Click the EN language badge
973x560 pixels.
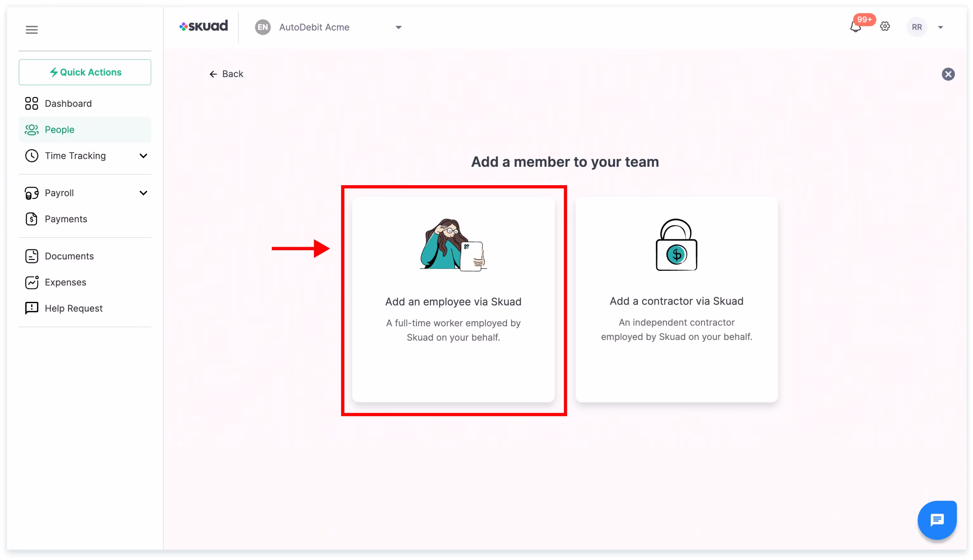click(263, 27)
